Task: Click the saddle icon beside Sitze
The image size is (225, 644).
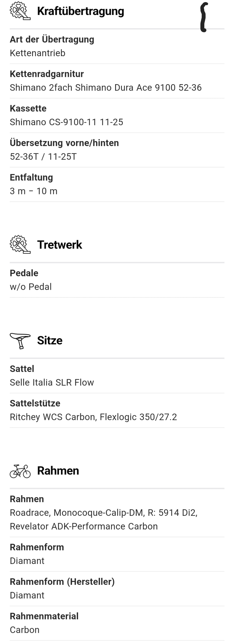Action: 20,340
